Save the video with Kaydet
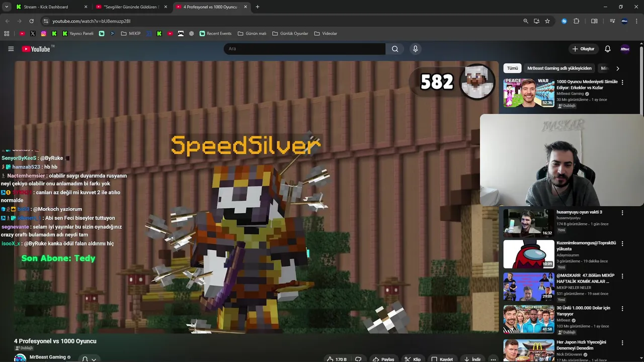 (x=442, y=359)
